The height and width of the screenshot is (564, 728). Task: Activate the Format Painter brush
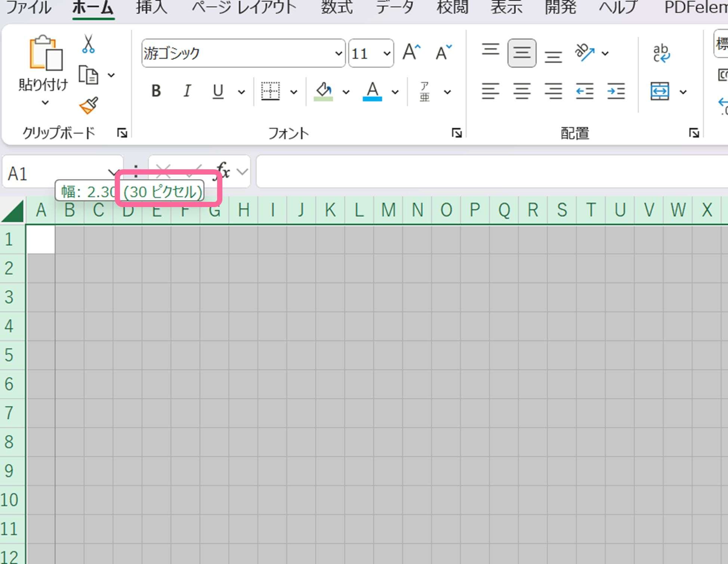[89, 105]
